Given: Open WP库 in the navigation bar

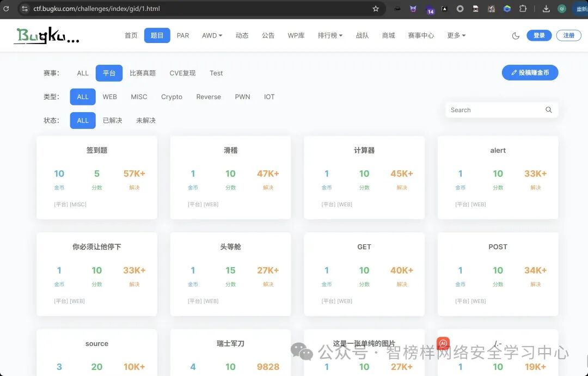Looking at the screenshot, I should 296,35.
